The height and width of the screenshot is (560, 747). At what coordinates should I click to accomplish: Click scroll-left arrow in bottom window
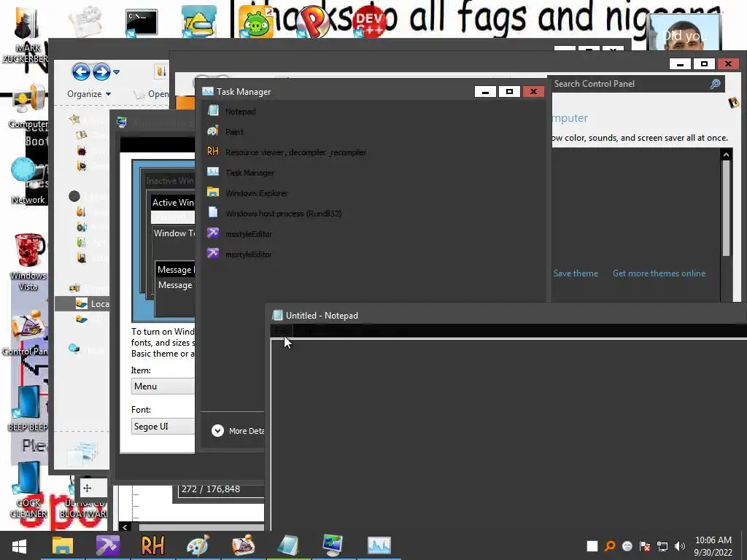[x=125, y=527]
